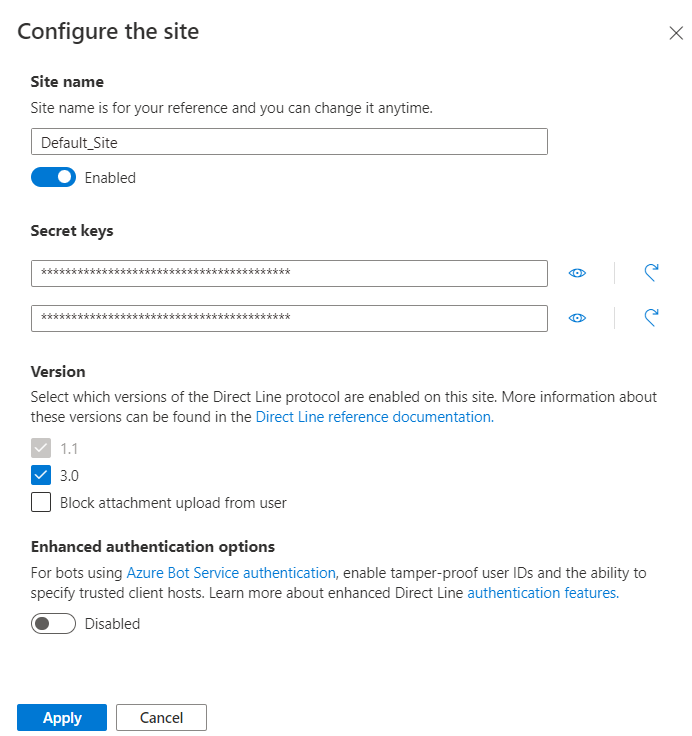Click the Default_Site name field
Viewport: 692px width, 736px height.
click(289, 142)
